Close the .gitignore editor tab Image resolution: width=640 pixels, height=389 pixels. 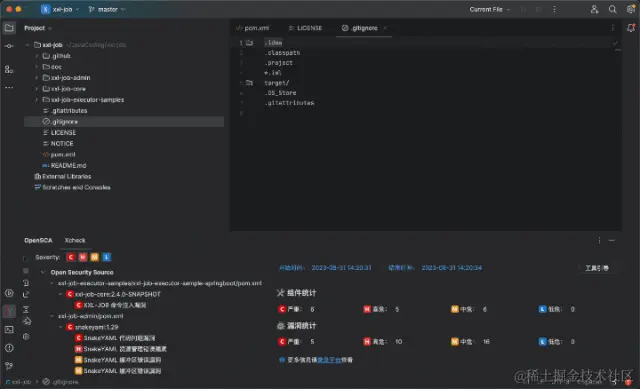click(385, 28)
